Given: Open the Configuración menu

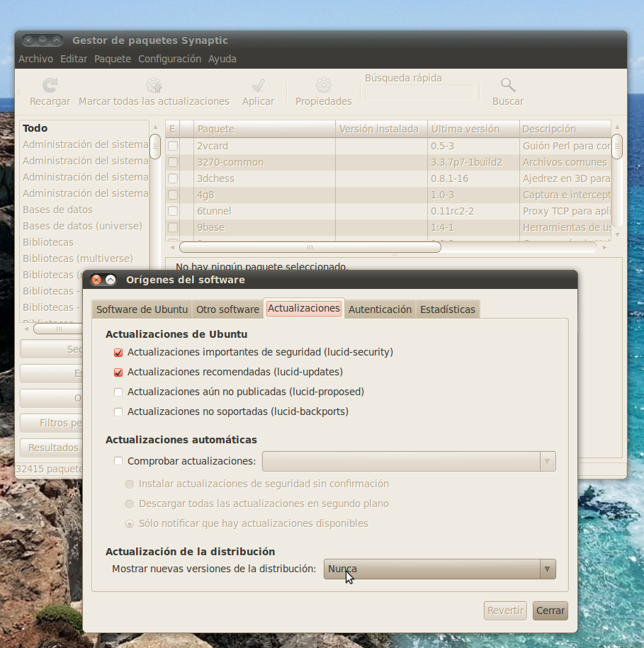Looking at the screenshot, I should (169, 59).
